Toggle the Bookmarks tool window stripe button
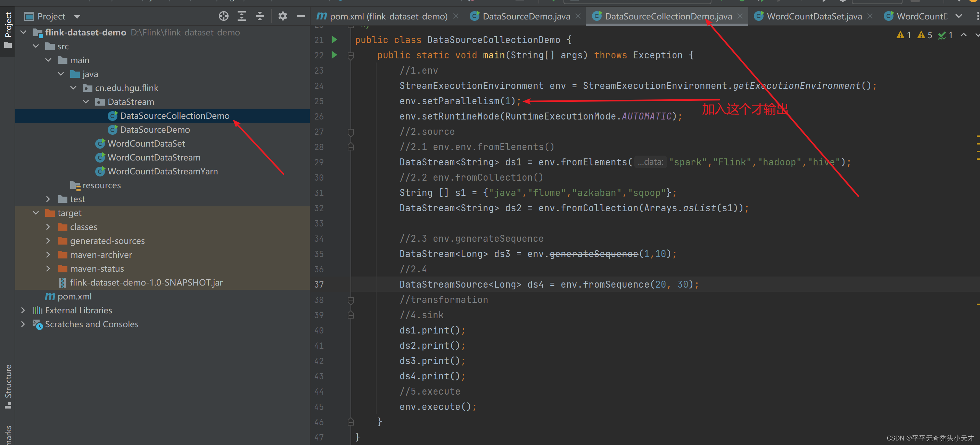This screenshot has height=445, width=980. coord(8,434)
